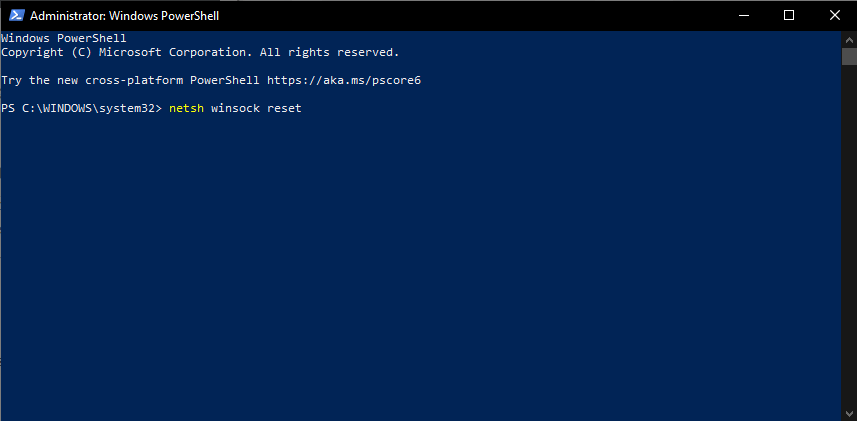Click the yellow netsh command word
The image size is (857, 421).
click(x=186, y=108)
